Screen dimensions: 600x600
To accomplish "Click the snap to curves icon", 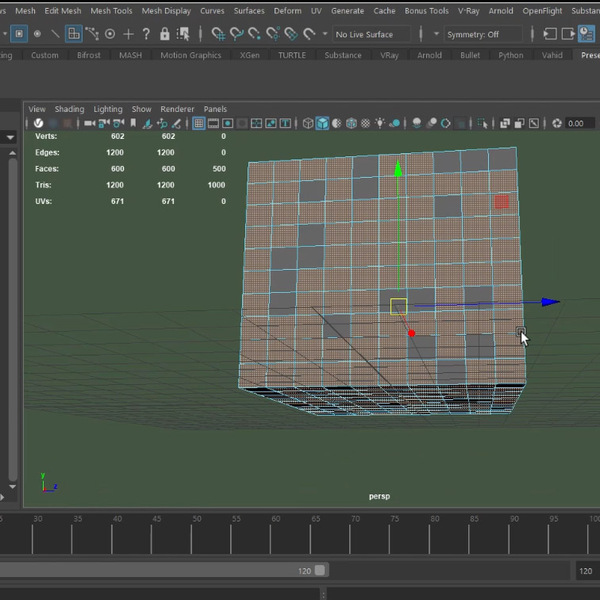I will [236, 34].
